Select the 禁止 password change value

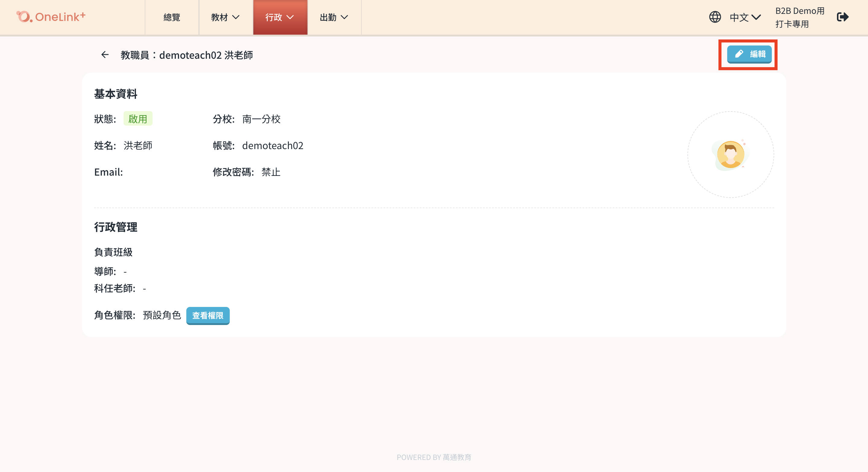pos(271,172)
